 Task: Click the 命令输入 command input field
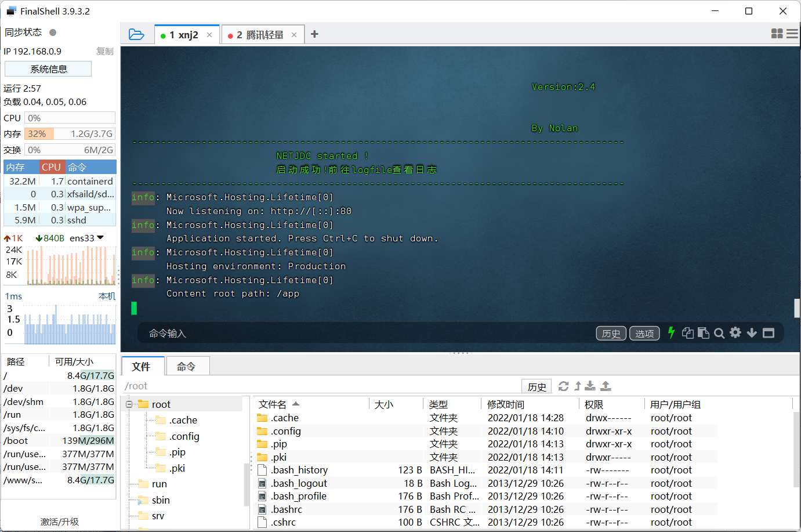(365, 334)
